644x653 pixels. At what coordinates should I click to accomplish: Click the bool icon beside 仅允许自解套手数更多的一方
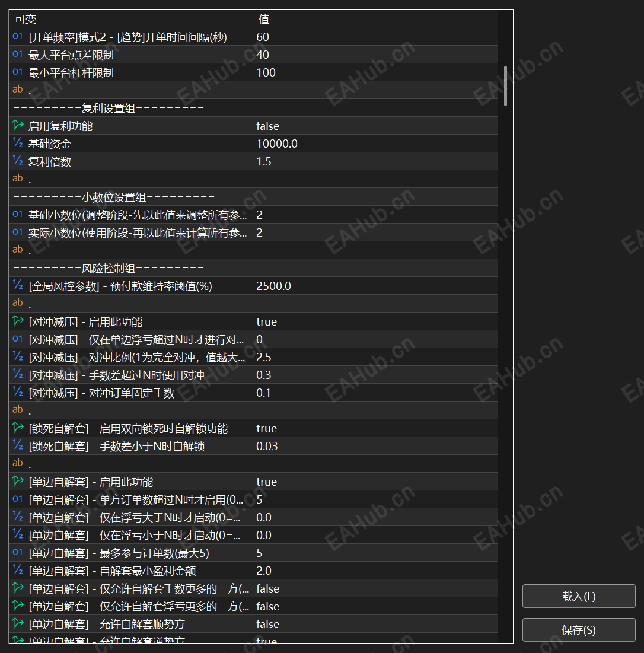(17, 588)
